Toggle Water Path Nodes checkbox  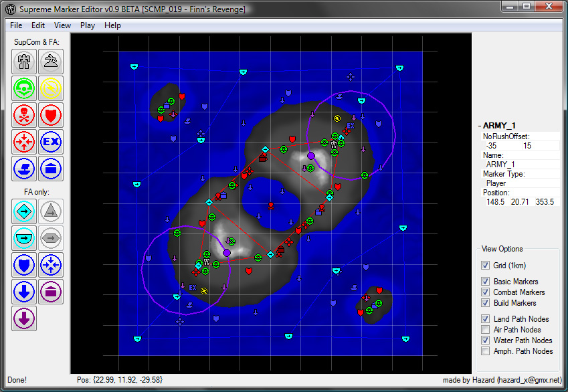tap(486, 340)
